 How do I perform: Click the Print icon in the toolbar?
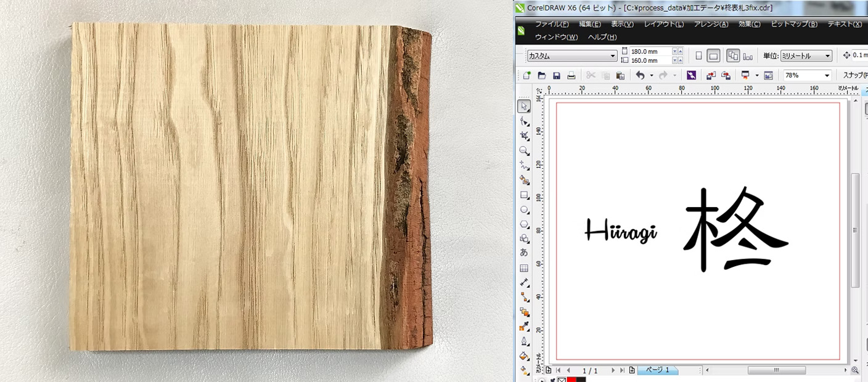pos(571,75)
